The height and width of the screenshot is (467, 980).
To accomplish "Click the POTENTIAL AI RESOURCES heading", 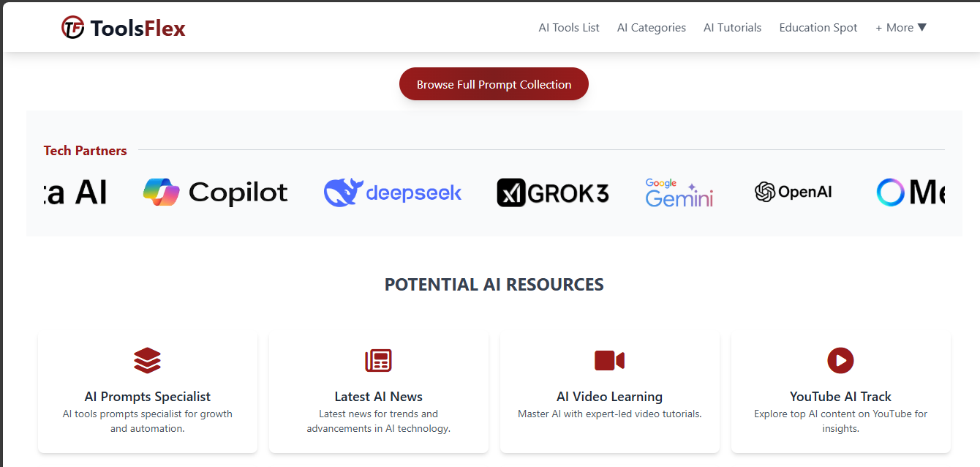I will coord(494,285).
